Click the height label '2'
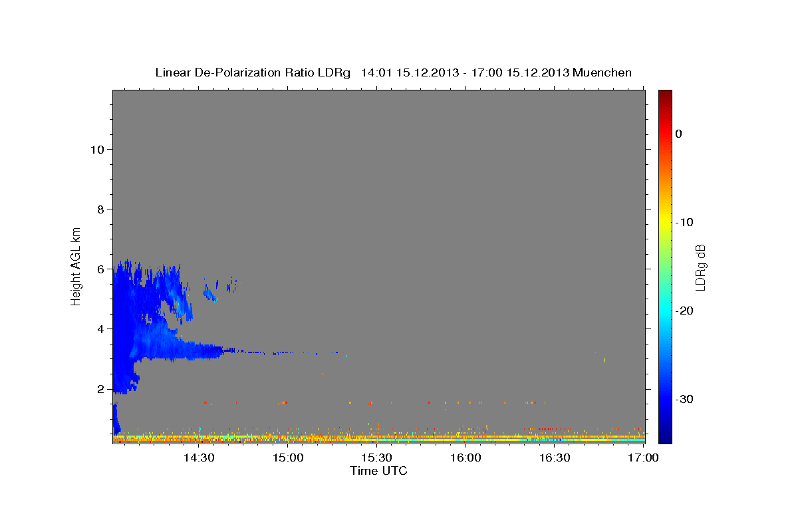798x532 pixels. pos(100,388)
